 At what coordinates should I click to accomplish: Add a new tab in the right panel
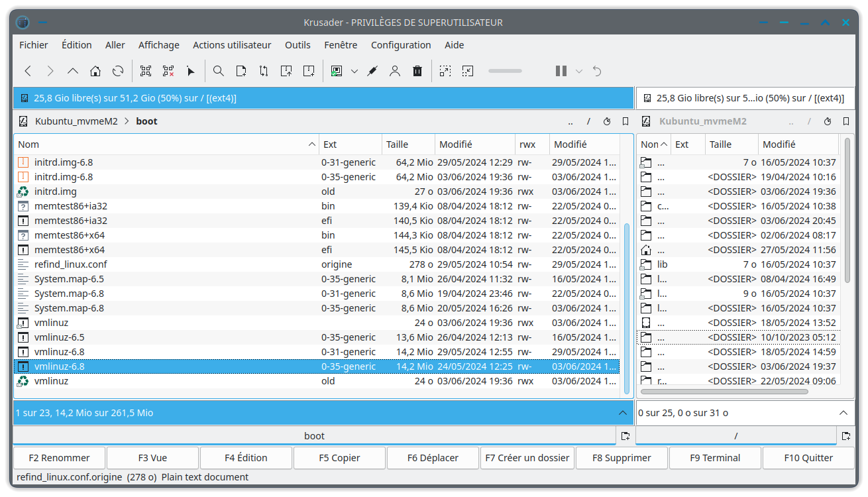point(845,436)
